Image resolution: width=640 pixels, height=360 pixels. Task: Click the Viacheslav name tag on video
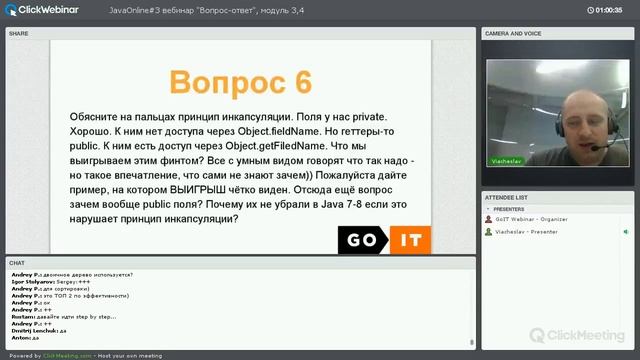pos(506,161)
